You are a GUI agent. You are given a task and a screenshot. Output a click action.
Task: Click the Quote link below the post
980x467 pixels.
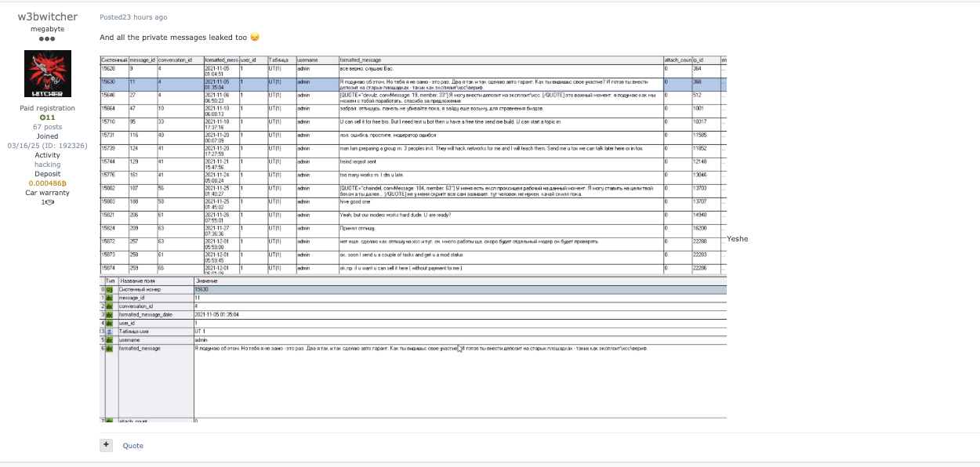[132, 446]
